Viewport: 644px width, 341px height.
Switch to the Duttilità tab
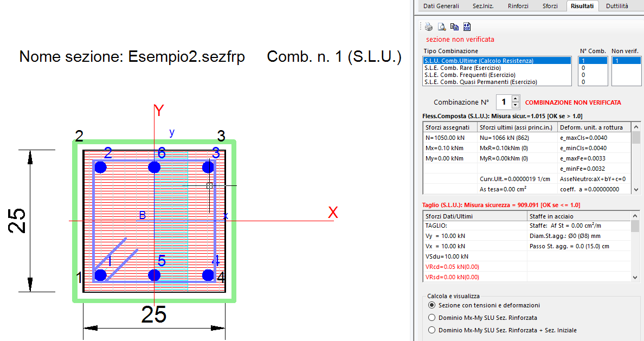[x=617, y=6]
